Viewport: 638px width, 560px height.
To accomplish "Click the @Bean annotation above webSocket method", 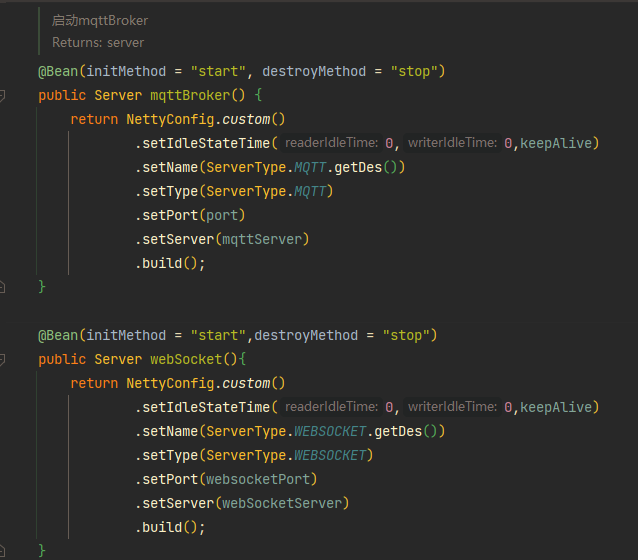I will [x=58, y=335].
